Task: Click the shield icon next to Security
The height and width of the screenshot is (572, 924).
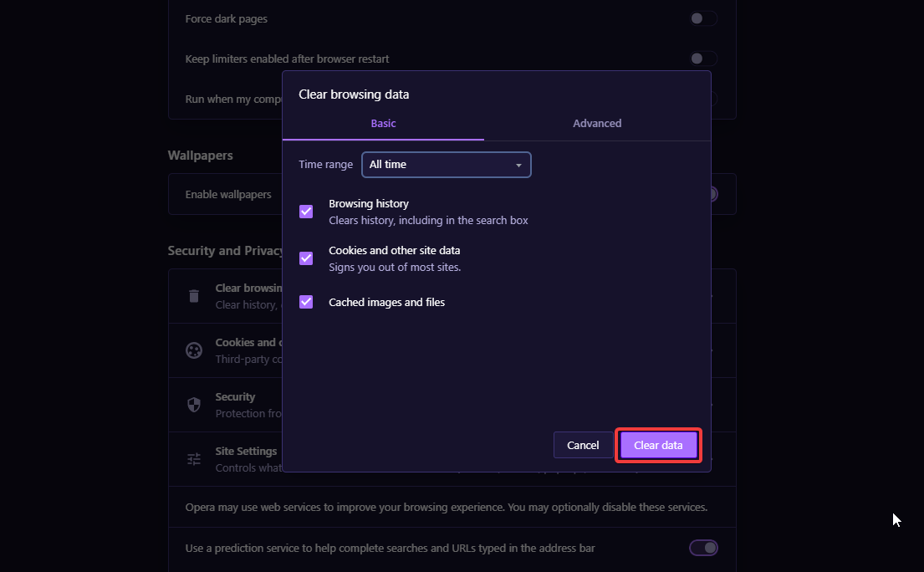Action: pyautogui.click(x=194, y=404)
